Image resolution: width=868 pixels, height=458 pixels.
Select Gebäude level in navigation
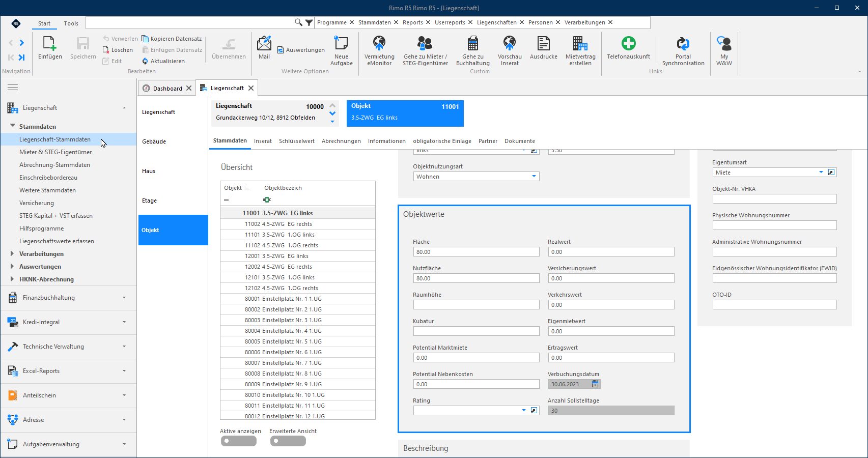click(173, 141)
